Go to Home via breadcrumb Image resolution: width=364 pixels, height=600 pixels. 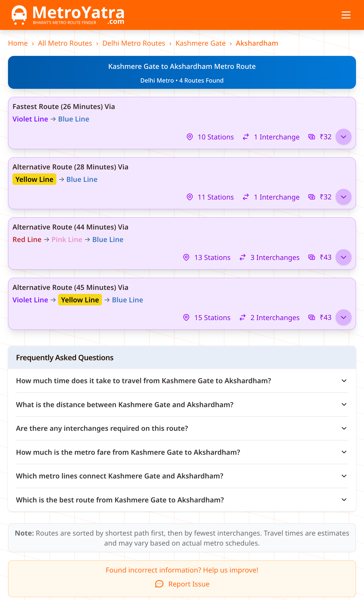pos(18,43)
